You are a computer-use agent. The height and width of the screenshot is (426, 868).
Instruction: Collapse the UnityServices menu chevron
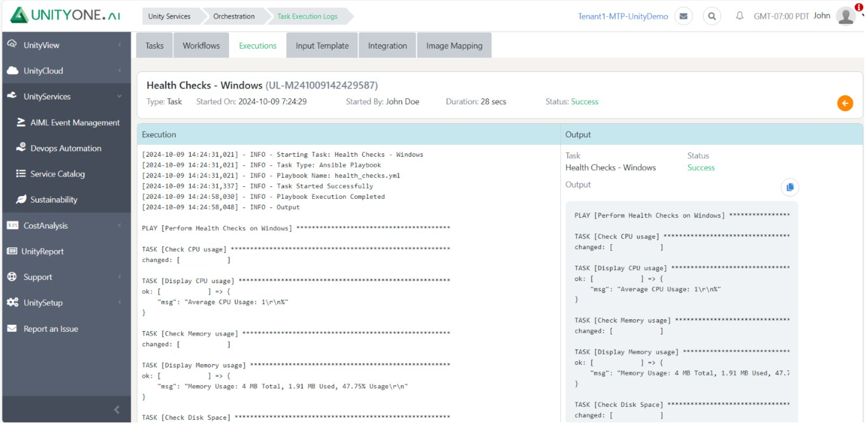pos(120,96)
